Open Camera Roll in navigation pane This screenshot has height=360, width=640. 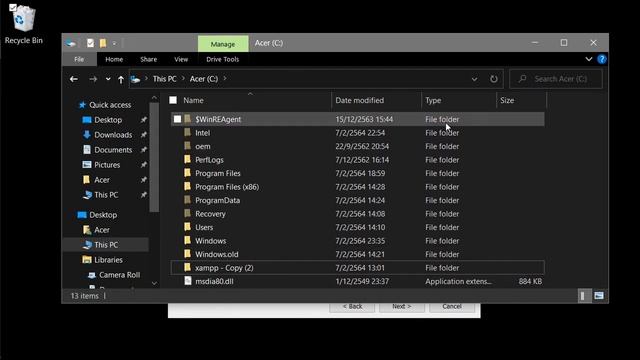click(114, 275)
